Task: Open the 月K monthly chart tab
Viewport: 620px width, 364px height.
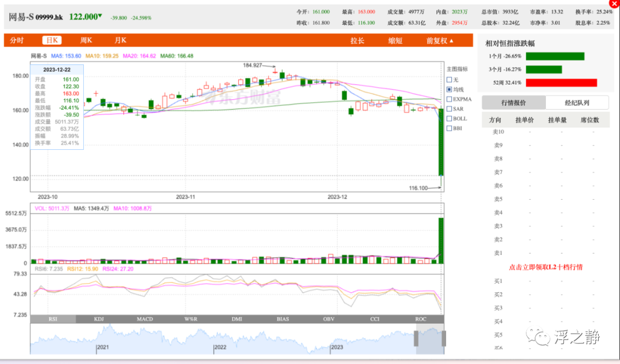Action: pos(120,40)
